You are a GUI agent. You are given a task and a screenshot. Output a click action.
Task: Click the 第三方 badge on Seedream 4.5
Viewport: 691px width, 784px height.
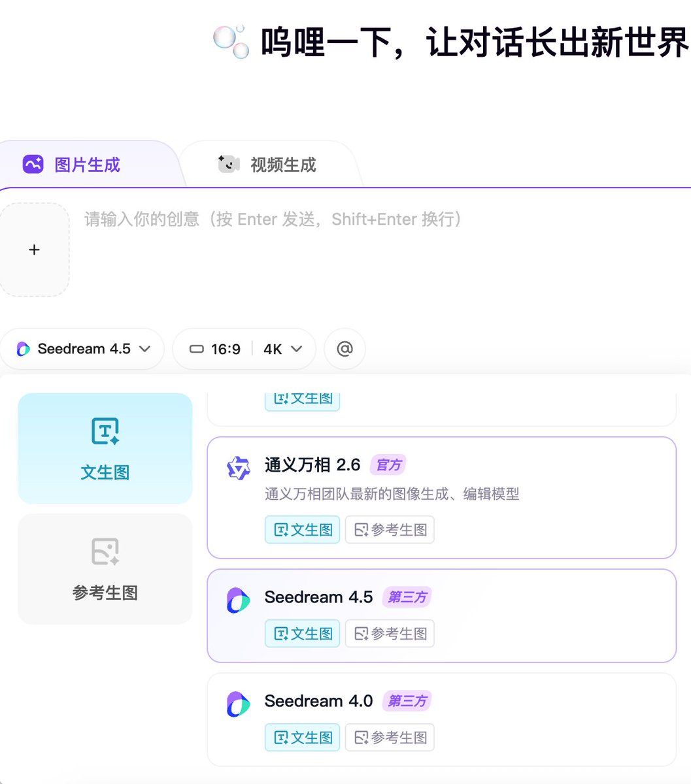407,596
